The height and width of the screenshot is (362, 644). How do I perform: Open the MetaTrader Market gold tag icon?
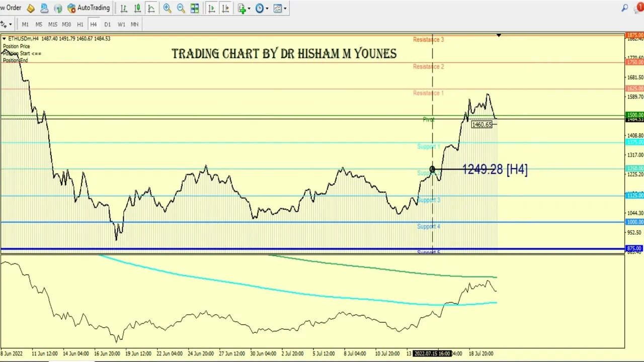(x=31, y=9)
